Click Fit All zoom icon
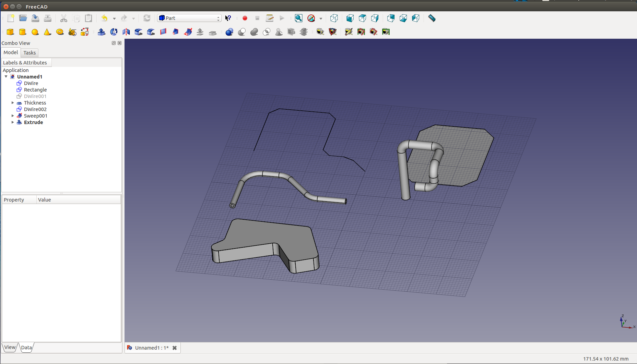Image resolution: width=637 pixels, height=364 pixels. pyautogui.click(x=298, y=18)
